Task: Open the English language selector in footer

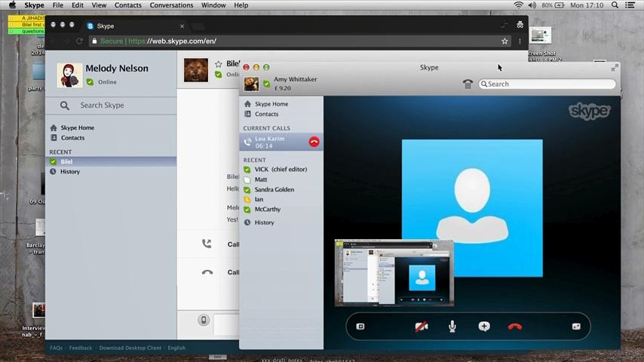Action: pyautogui.click(x=176, y=348)
